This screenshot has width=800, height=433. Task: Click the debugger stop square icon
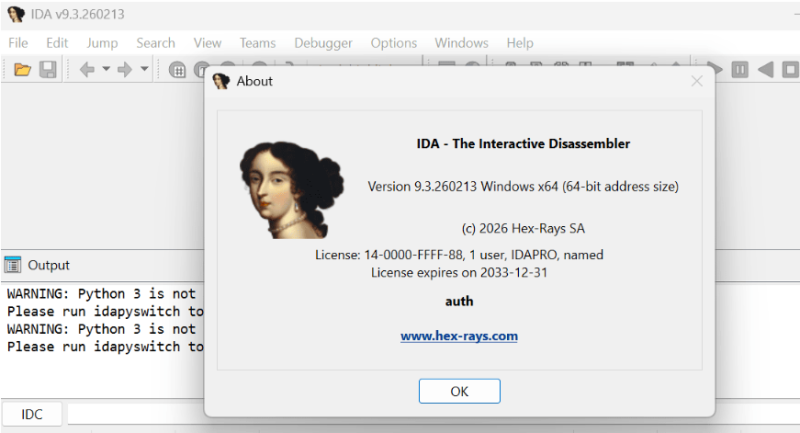[x=790, y=69]
